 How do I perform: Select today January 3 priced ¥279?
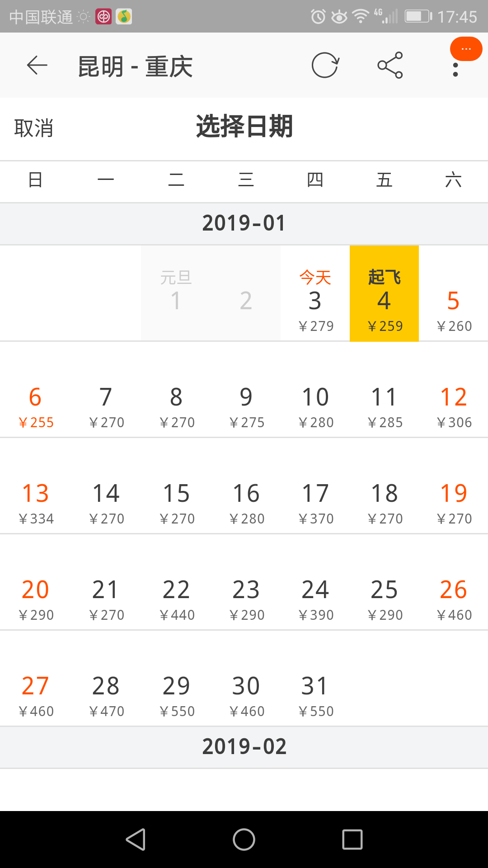click(315, 293)
